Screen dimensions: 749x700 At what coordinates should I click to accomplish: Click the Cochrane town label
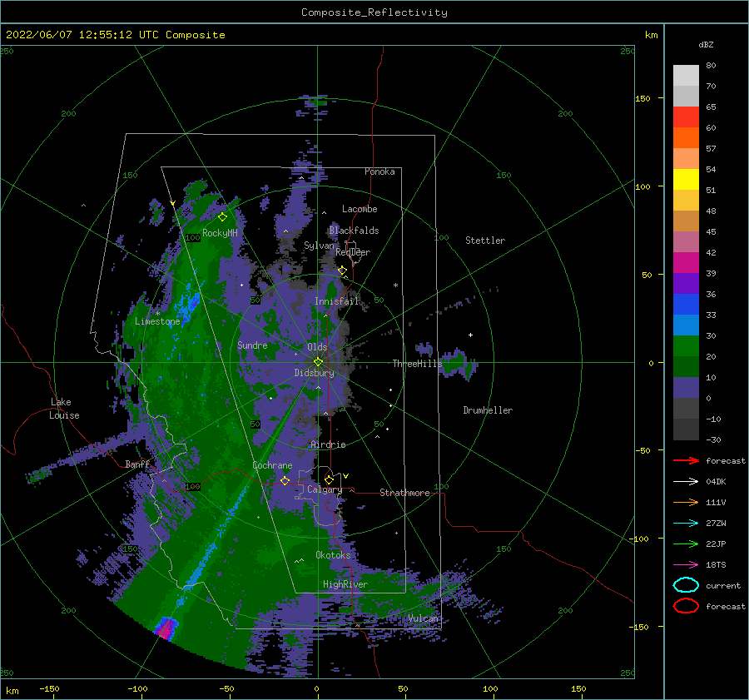click(x=272, y=465)
